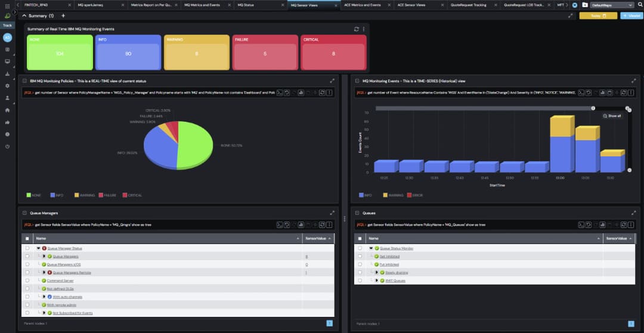
Task: Expand the Queues viewlet to fullscreen
Action: 634,213
